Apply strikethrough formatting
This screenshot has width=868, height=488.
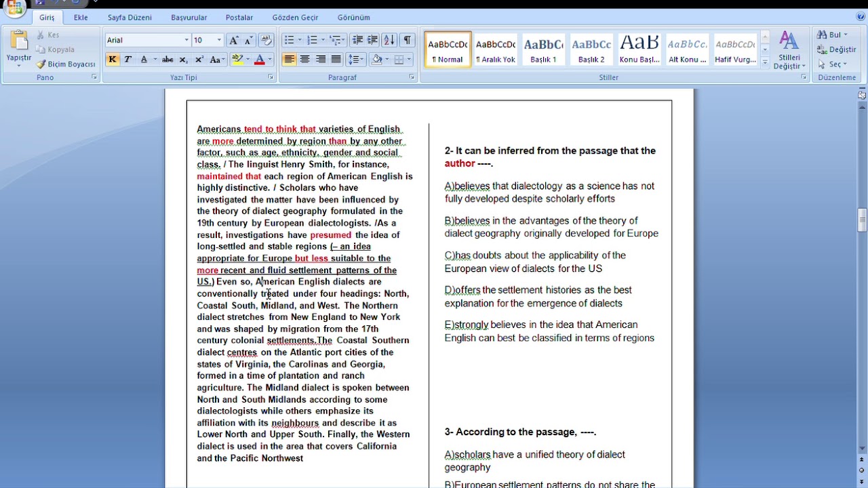(x=167, y=60)
